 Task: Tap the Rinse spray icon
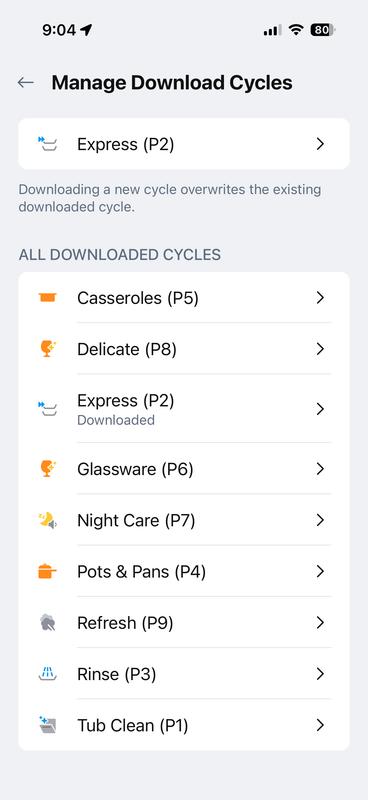[x=47, y=674]
